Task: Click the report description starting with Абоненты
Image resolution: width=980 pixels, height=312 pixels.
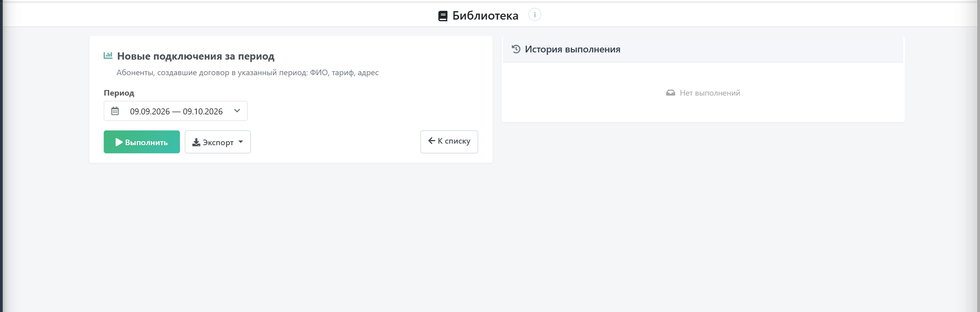Action: [247, 72]
